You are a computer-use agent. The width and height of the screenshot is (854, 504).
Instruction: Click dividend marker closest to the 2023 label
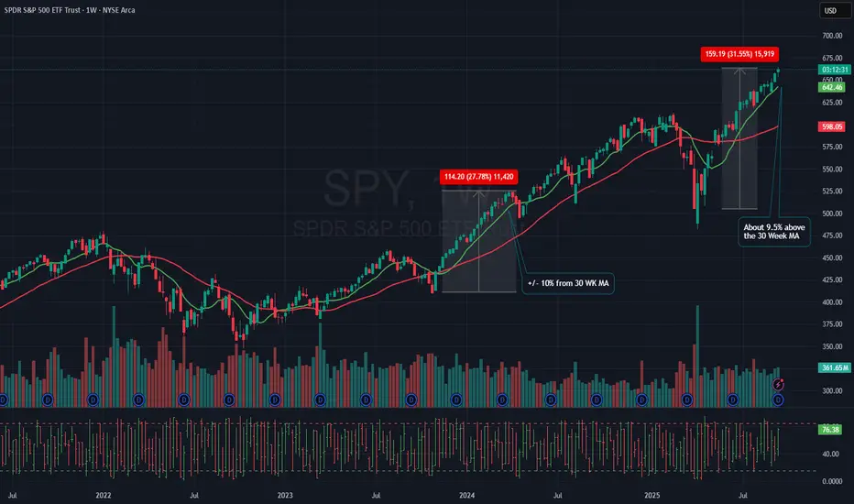click(x=275, y=400)
